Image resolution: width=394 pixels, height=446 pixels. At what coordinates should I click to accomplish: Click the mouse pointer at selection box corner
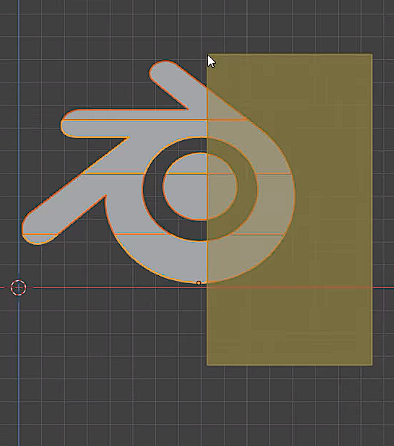[x=211, y=62]
